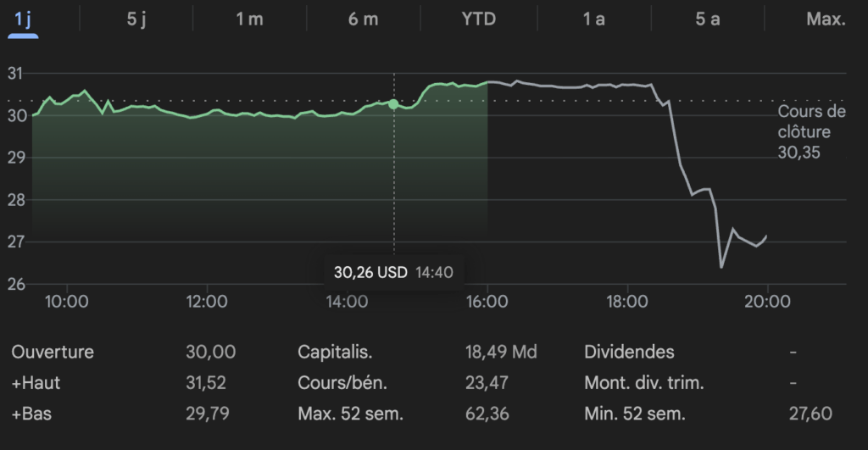Click the Dividendes label
Viewport: 868px width, 450px height.
[629, 352]
